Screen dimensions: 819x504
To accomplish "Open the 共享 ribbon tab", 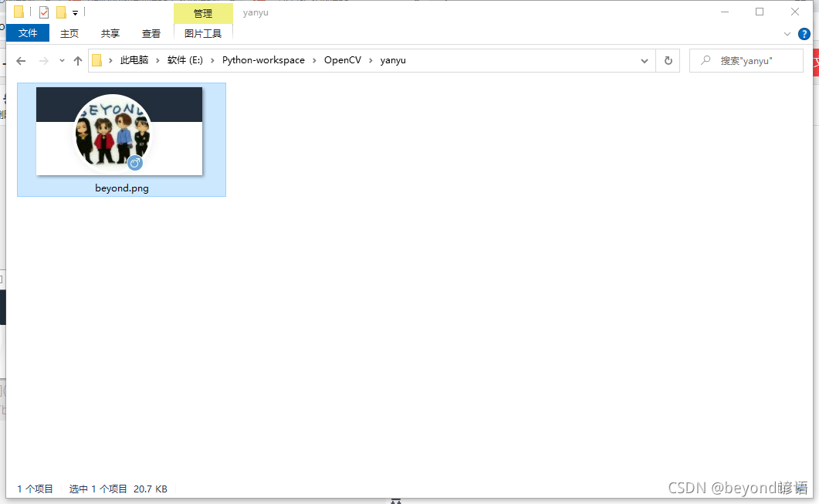I will coord(110,33).
